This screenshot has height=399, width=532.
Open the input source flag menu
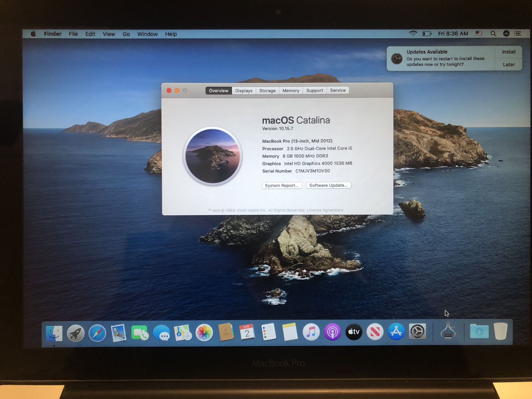478,33
